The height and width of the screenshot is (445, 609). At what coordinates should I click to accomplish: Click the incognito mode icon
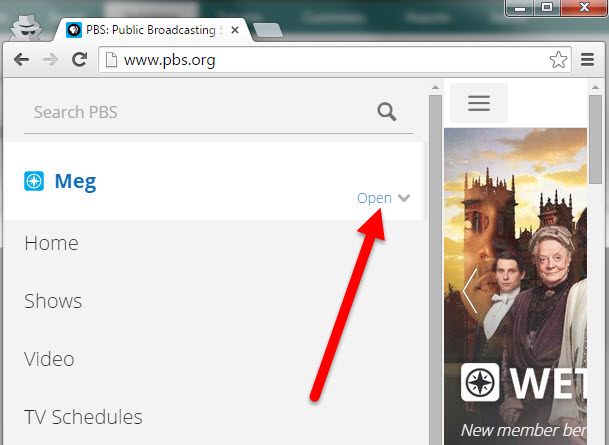tap(26, 26)
